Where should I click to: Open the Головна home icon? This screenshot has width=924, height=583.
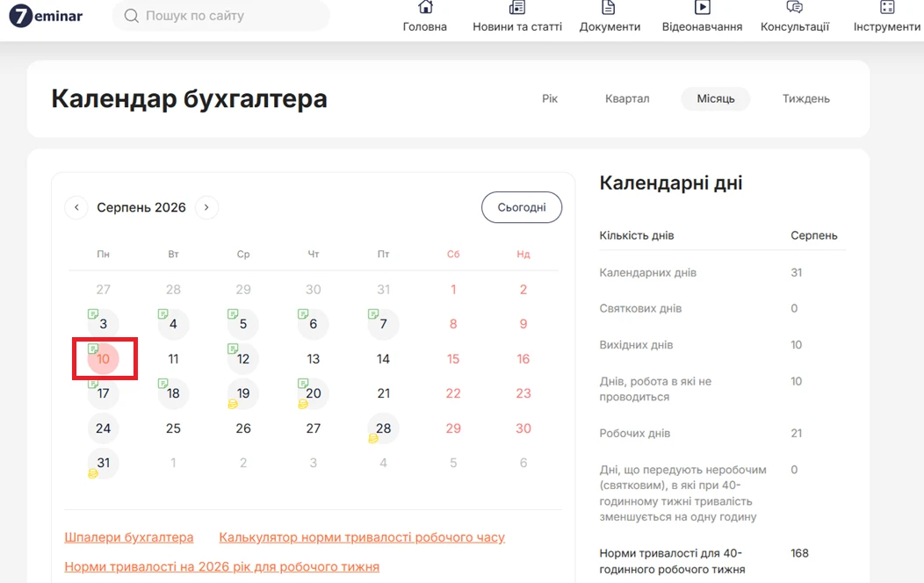pos(425,7)
